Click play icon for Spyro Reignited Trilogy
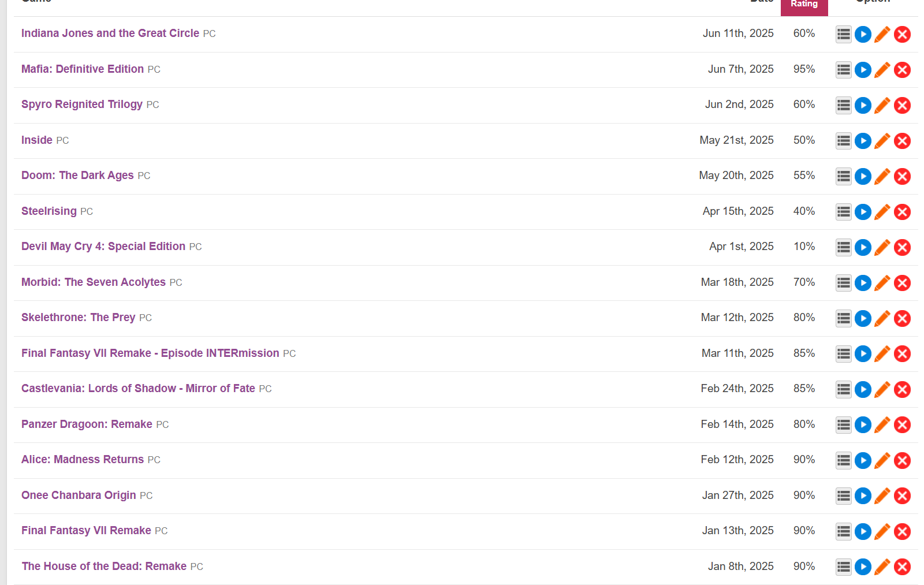This screenshot has width=924, height=585. [863, 106]
